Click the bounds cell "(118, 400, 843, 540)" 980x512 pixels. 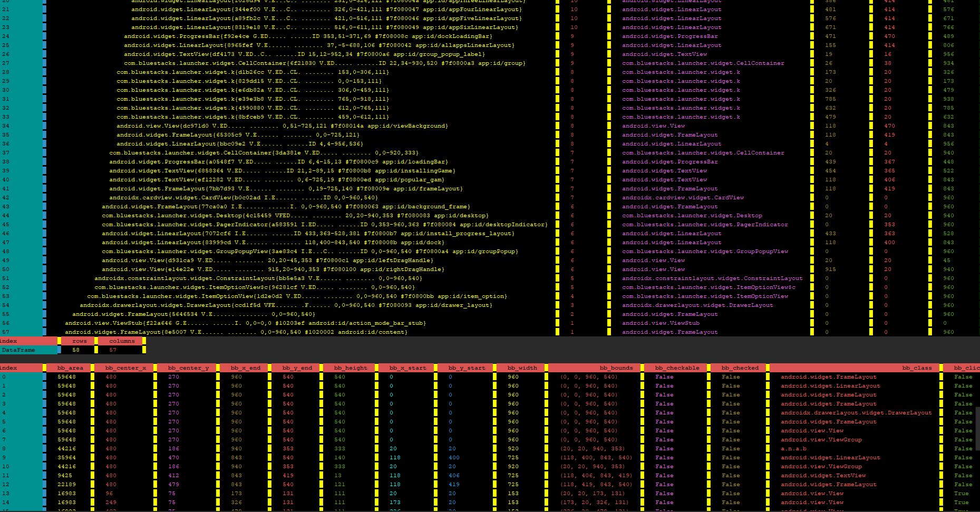[596, 457]
